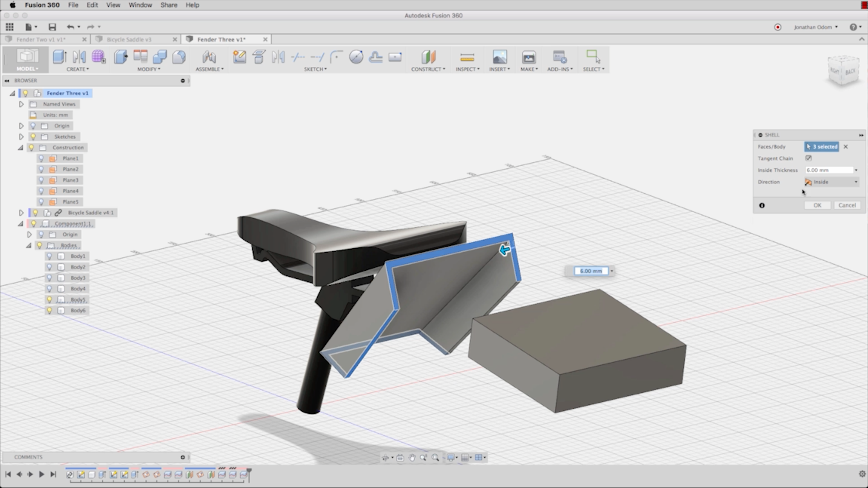Viewport: 868px width, 488px height.
Task: Click the Create Sketch toolbar icon
Action: click(x=239, y=57)
